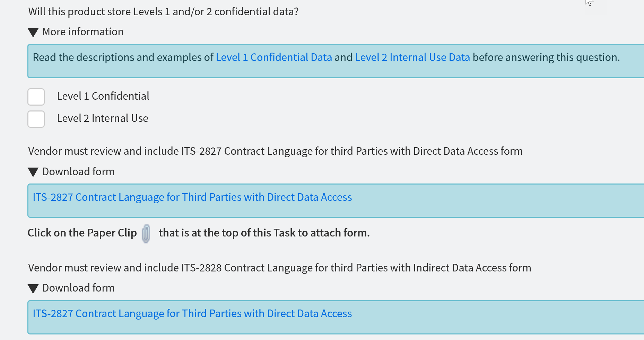Click the Download form label beneath the ITS-2827 vendor line
This screenshot has width=644, height=340.
pos(78,172)
